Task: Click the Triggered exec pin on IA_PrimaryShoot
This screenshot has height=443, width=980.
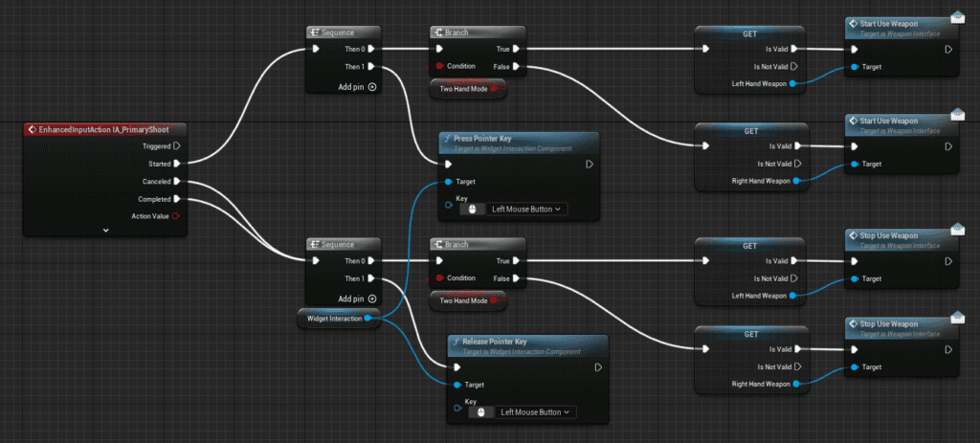Action: click(x=177, y=146)
